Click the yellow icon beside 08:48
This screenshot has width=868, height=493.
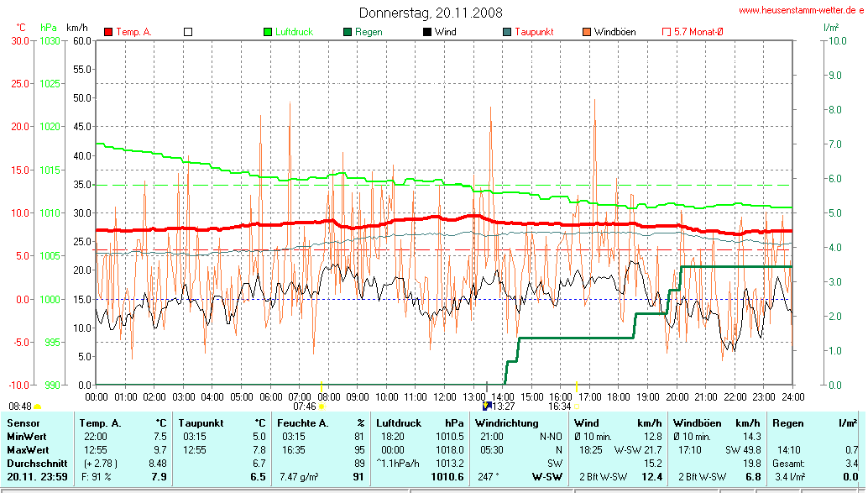[37, 406]
